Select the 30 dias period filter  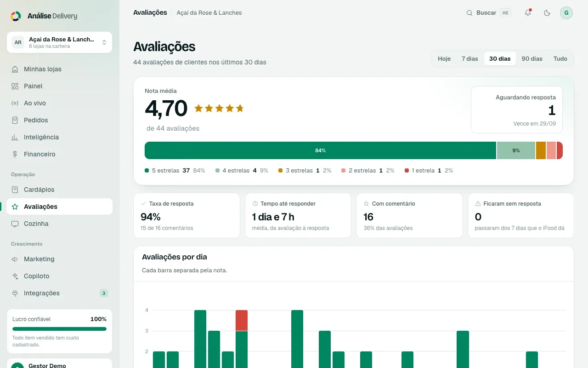(500, 58)
